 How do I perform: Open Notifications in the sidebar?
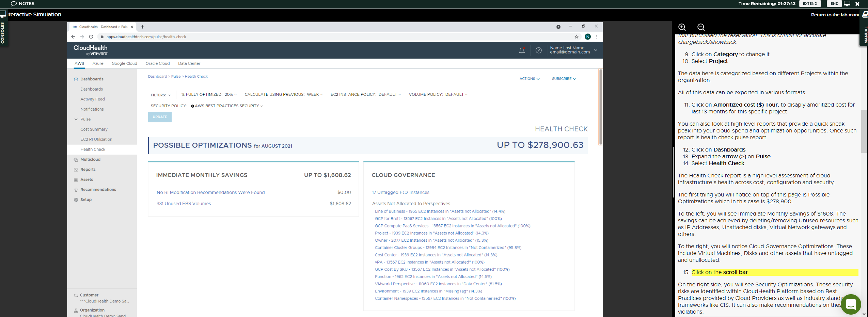(92, 109)
